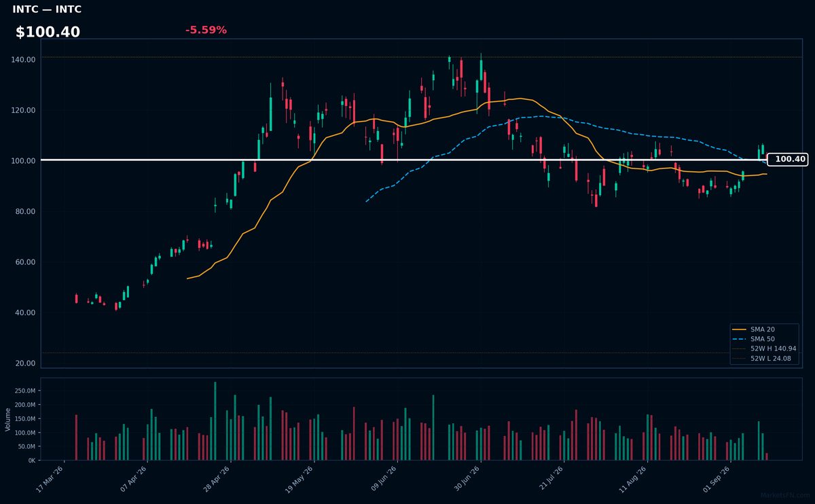
Task: Click the 28 Apr '26 date label
Action: [x=218, y=479]
